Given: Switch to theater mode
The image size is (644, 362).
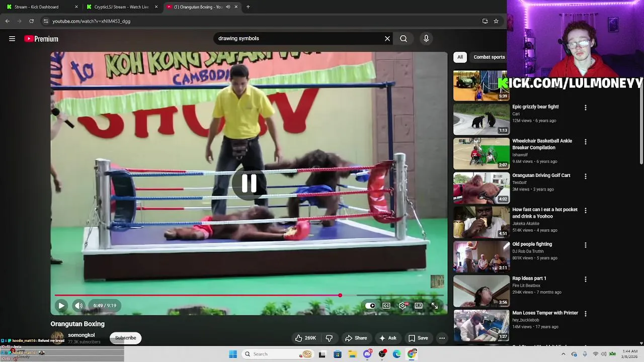Looking at the screenshot, I should click(x=419, y=305).
